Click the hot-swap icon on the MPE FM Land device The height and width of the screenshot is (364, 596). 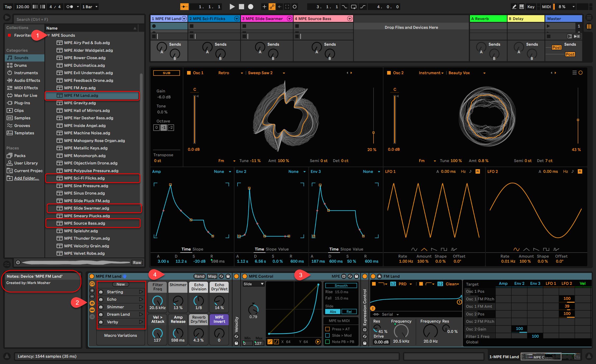click(x=222, y=276)
